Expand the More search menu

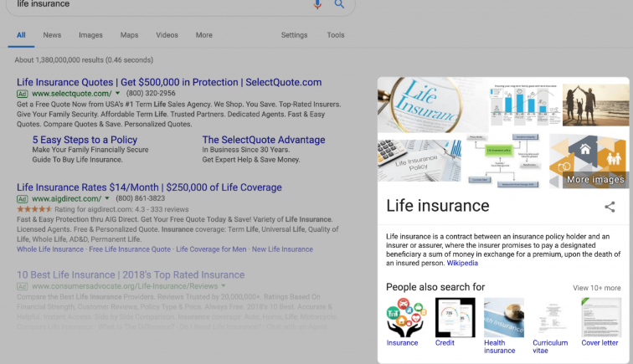[203, 35]
